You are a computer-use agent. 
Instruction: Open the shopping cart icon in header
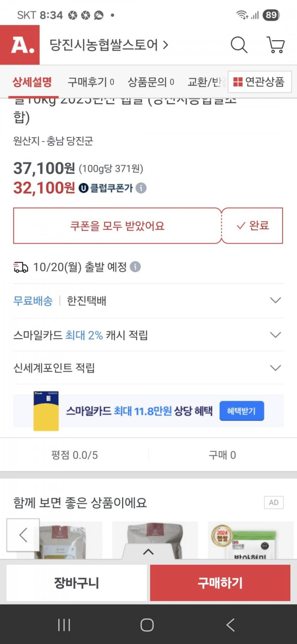(276, 45)
